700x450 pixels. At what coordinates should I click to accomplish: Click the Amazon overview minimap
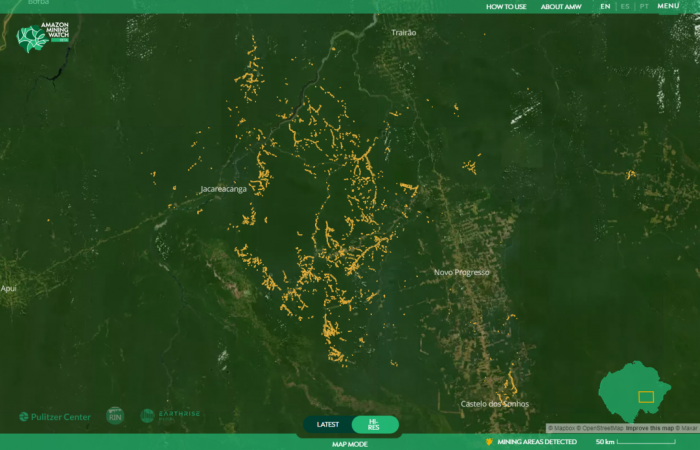pos(638,392)
